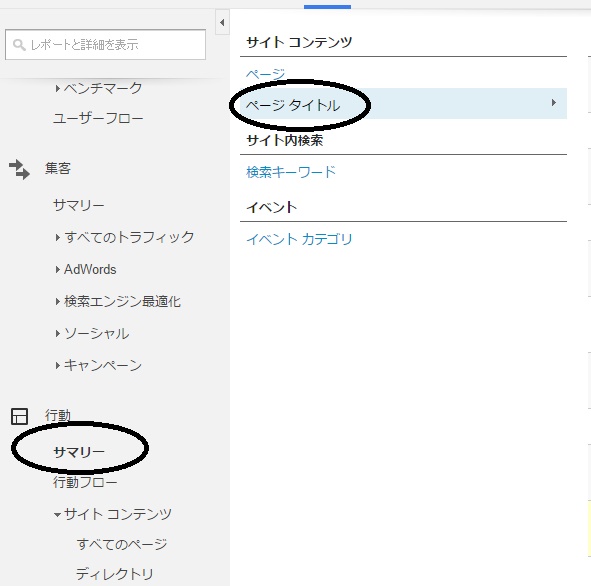
Task: Expand 検索エンジン最適化 section
Action: (x=57, y=301)
